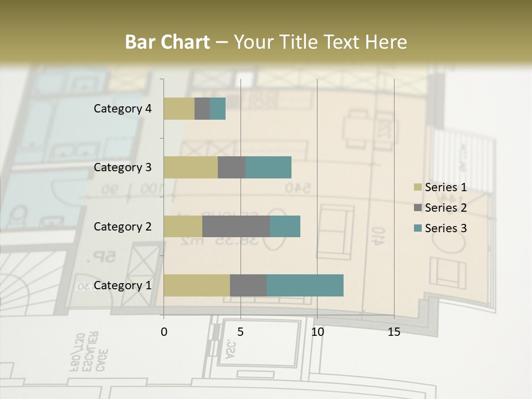Select the Category 3 axis label
Viewport: 532px width, 399px height.
(122, 167)
